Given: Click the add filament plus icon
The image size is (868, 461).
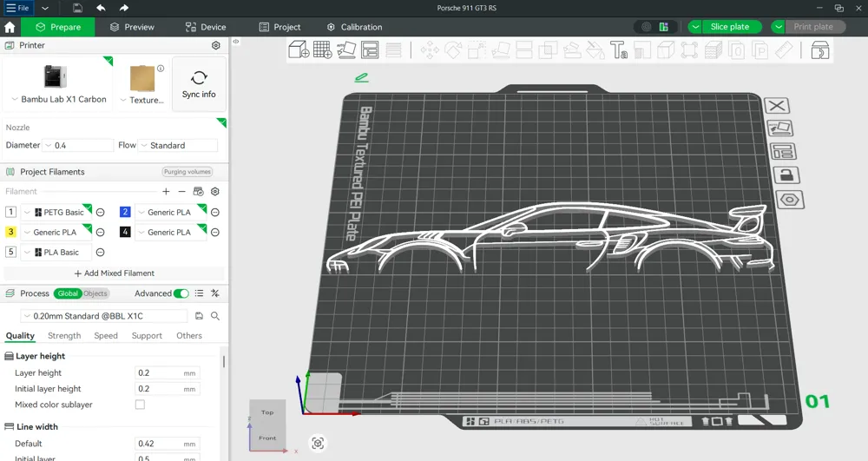Looking at the screenshot, I should tap(166, 192).
